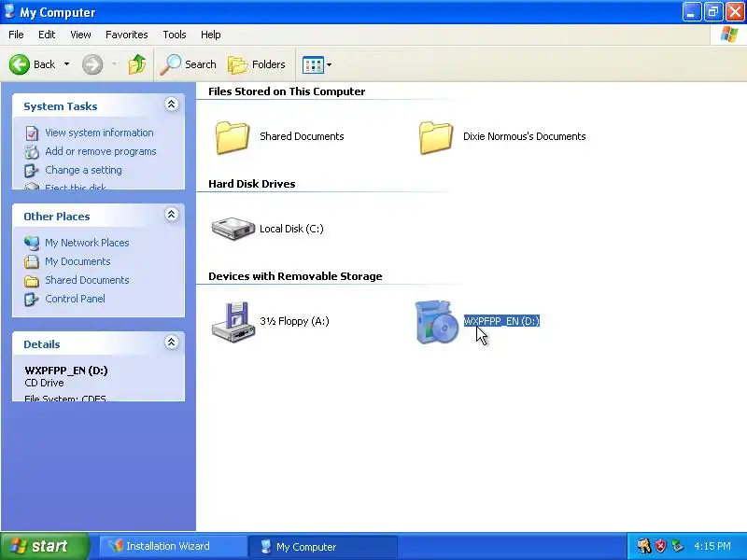Open the Favorites menu
747x560 pixels.
point(127,35)
